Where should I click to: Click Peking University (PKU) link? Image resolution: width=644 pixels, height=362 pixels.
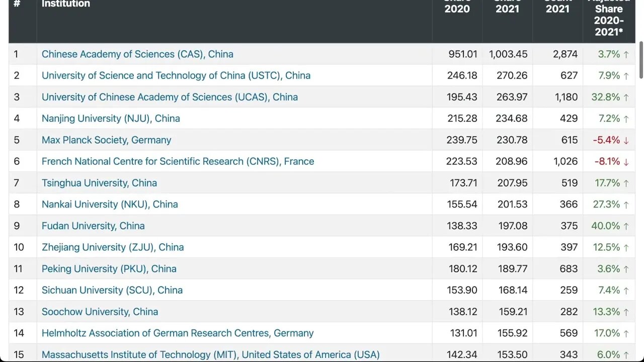tap(109, 269)
